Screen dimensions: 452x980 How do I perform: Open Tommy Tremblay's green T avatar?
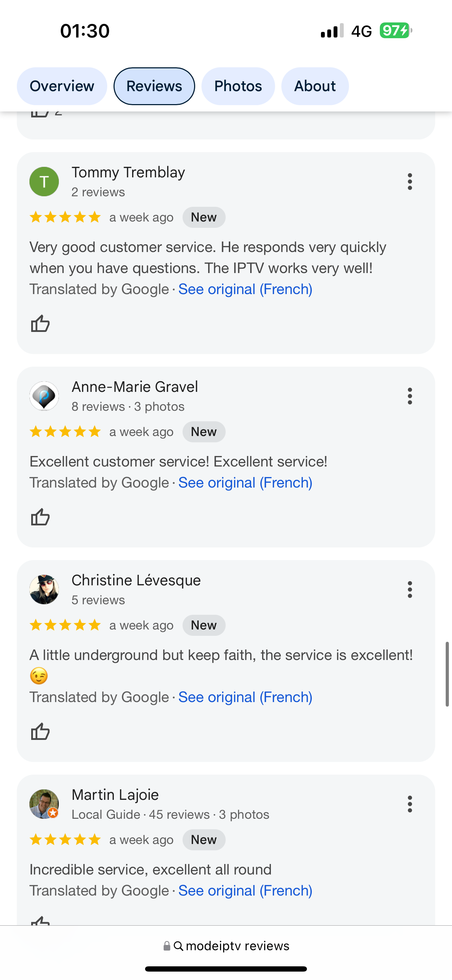44,182
